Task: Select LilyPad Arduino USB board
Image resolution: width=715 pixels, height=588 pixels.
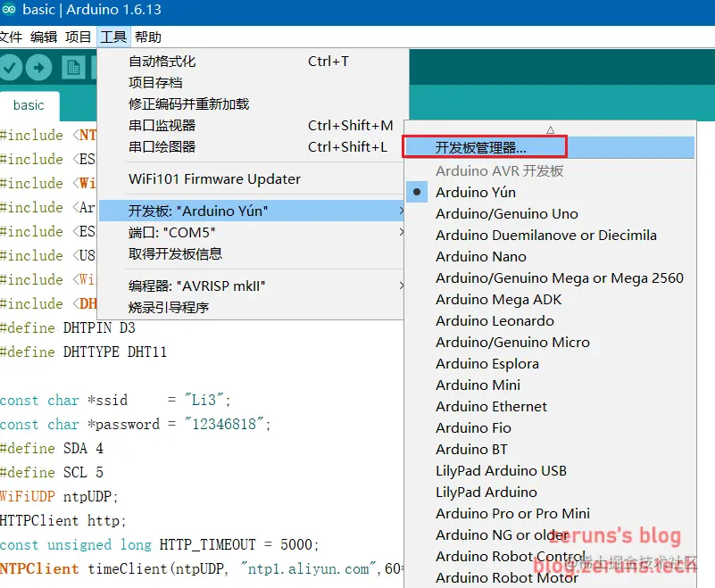Action: 550,471
